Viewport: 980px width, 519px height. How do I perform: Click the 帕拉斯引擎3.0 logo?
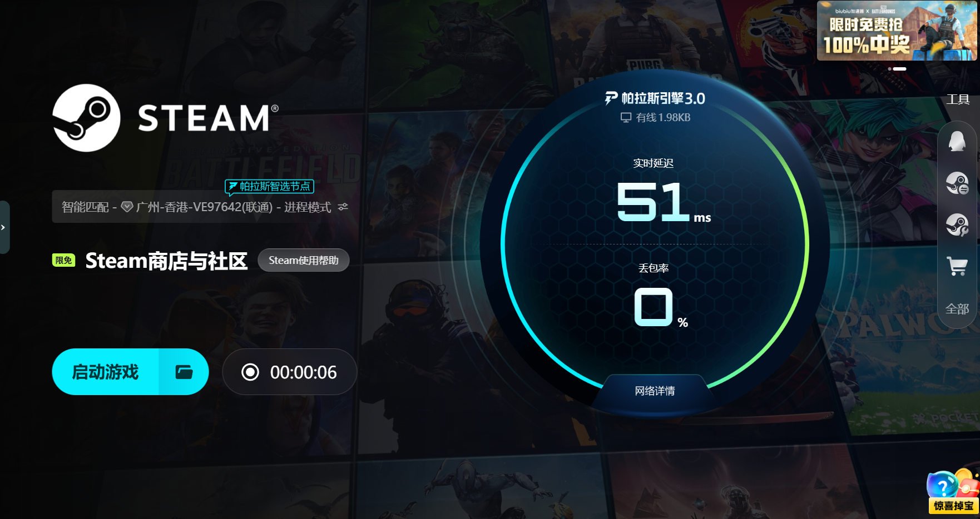(x=655, y=98)
